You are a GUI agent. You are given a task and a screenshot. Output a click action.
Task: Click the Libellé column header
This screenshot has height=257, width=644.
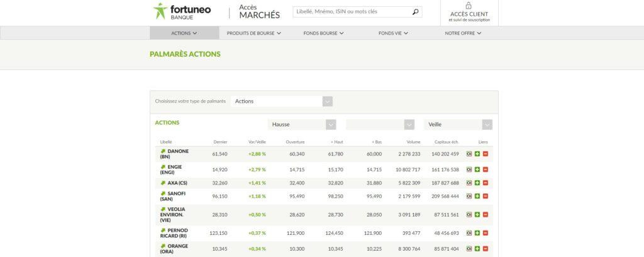pos(166,142)
